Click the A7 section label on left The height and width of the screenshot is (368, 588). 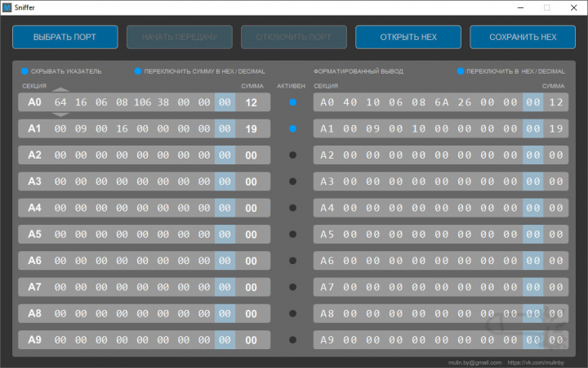[34, 287]
